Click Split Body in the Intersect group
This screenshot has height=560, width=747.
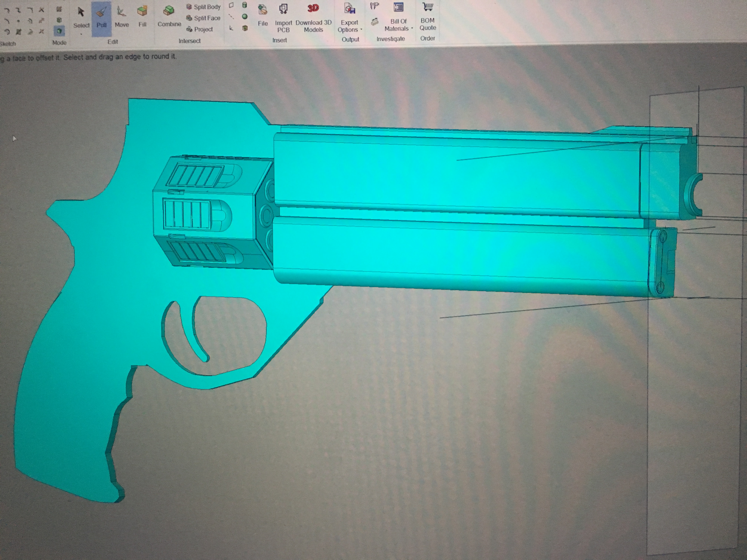203,7
